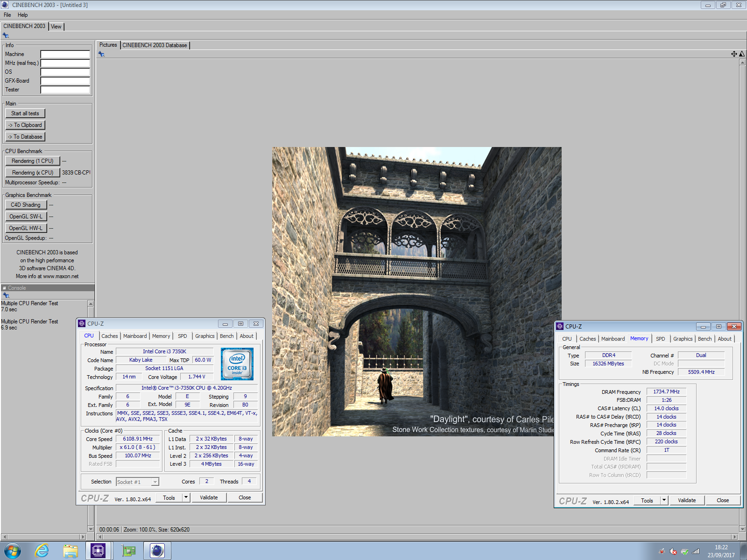Run the OpenGL HW-L test
This screenshot has height=560, width=747.
(26, 228)
